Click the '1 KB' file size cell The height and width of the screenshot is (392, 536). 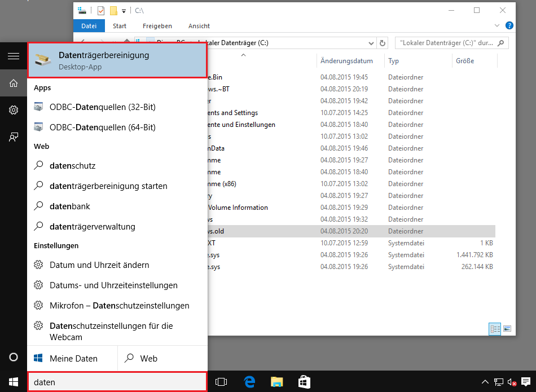[x=486, y=243]
